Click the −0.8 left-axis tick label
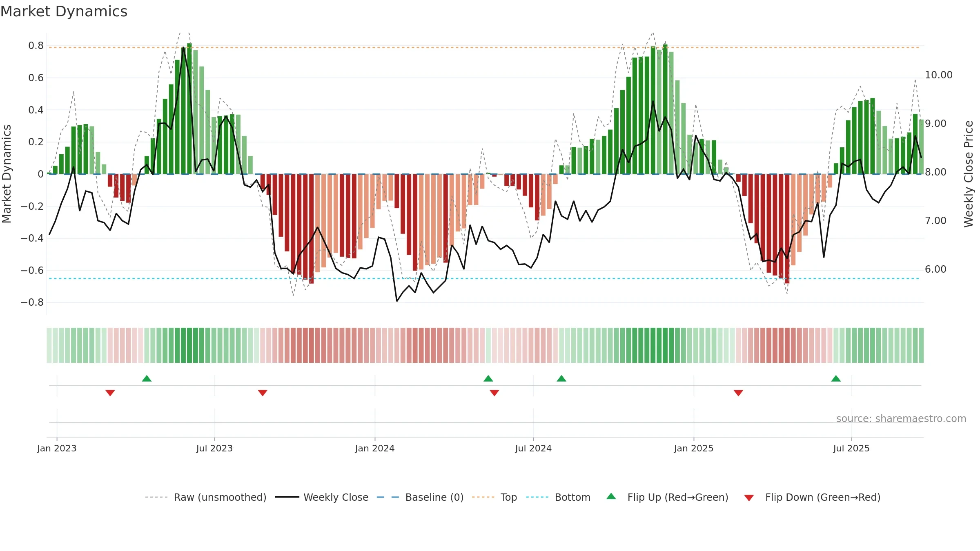Image resolution: width=980 pixels, height=551 pixels. (32, 302)
